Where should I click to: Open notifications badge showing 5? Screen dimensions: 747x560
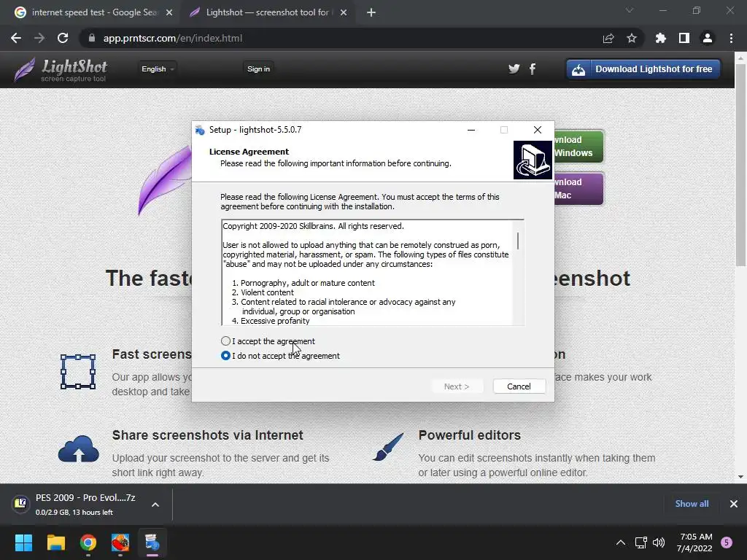(x=727, y=542)
